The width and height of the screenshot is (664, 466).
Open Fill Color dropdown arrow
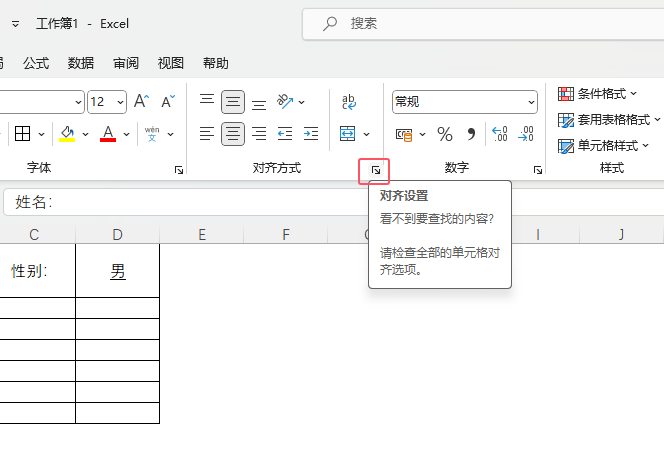point(85,134)
